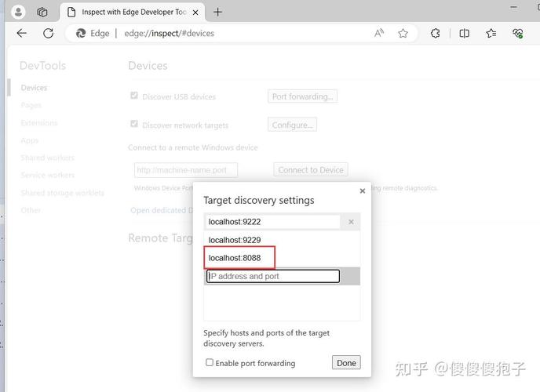This screenshot has height=392, width=540.
Task: Open a new tab with plus button
Action: (x=217, y=12)
